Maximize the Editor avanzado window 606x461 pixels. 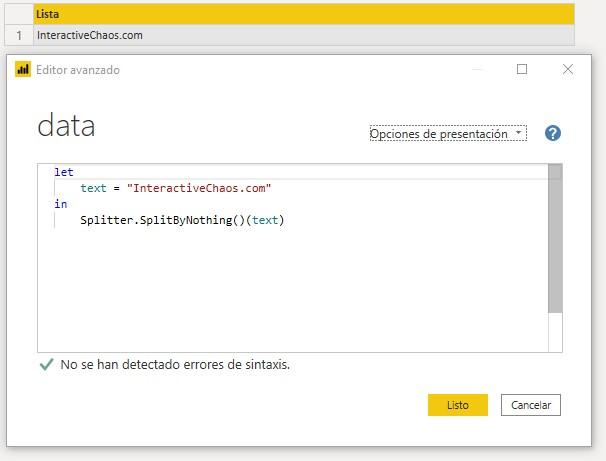click(x=521, y=70)
